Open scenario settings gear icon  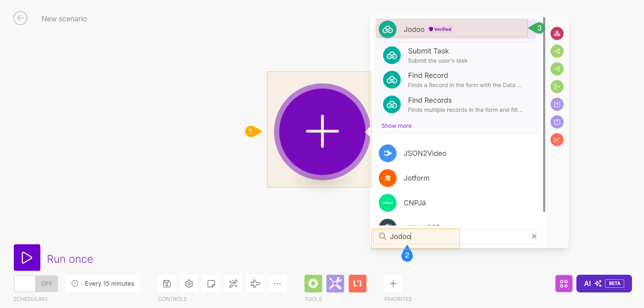click(x=189, y=283)
